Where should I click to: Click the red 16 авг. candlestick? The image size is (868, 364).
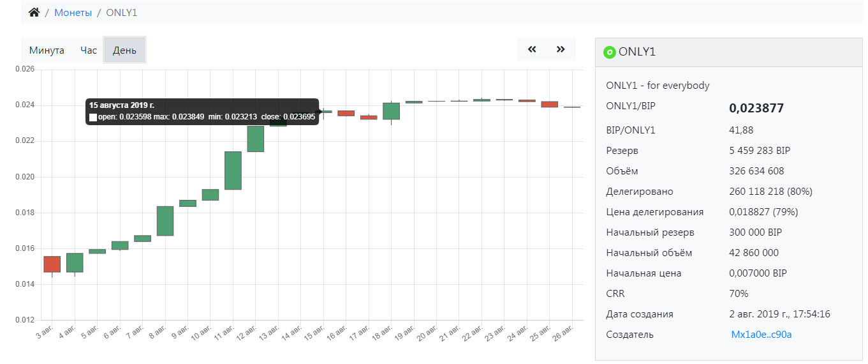[346, 113]
